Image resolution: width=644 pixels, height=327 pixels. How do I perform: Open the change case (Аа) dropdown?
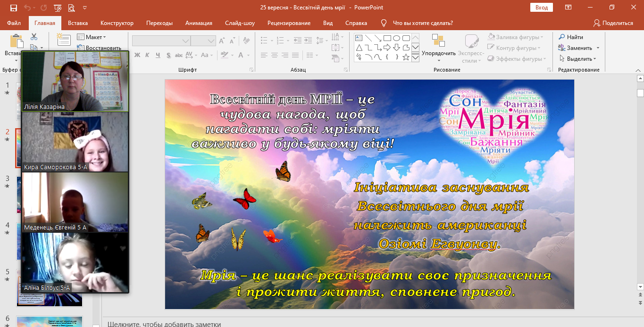207,55
